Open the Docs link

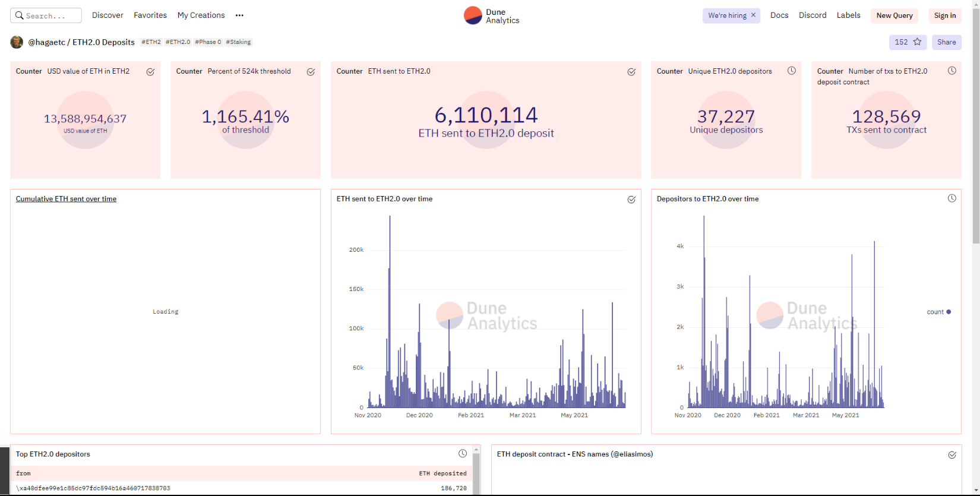(x=779, y=15)
